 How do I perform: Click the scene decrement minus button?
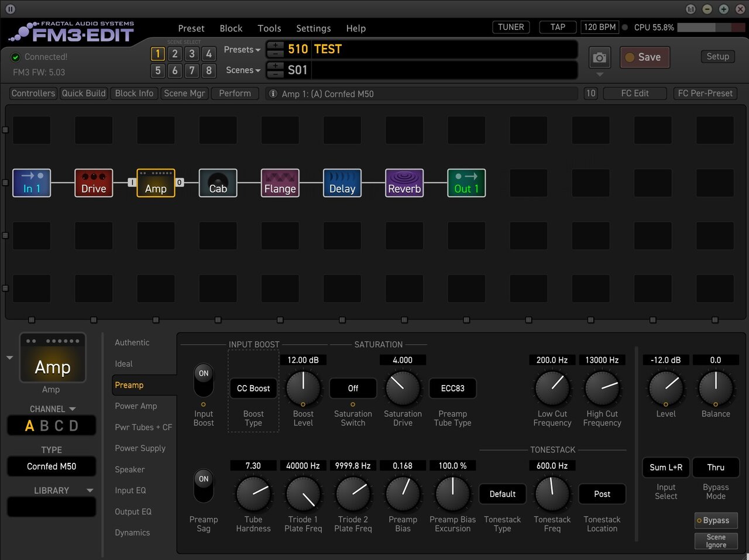(x=276, y=74)
